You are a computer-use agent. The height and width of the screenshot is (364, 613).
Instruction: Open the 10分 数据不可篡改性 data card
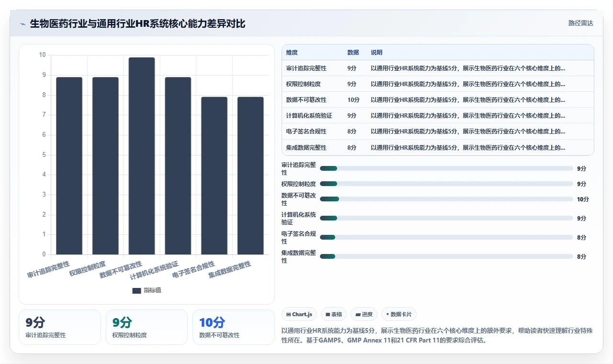coord(234,327)
